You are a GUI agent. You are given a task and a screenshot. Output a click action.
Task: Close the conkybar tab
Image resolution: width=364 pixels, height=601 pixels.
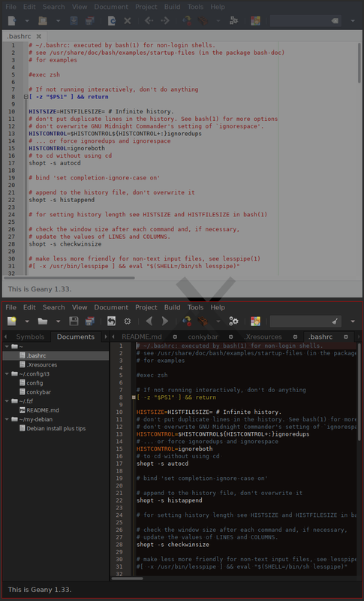point(231,337)
